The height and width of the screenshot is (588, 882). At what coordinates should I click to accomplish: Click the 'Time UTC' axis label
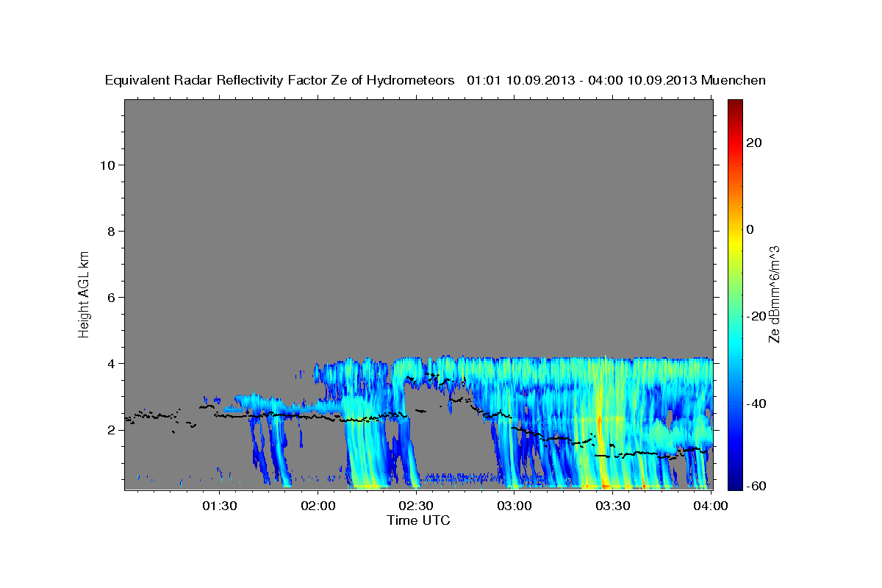coord(418,520)
